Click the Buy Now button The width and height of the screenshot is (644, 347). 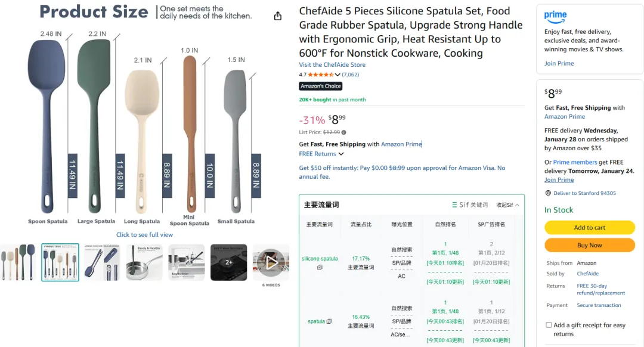589,245
